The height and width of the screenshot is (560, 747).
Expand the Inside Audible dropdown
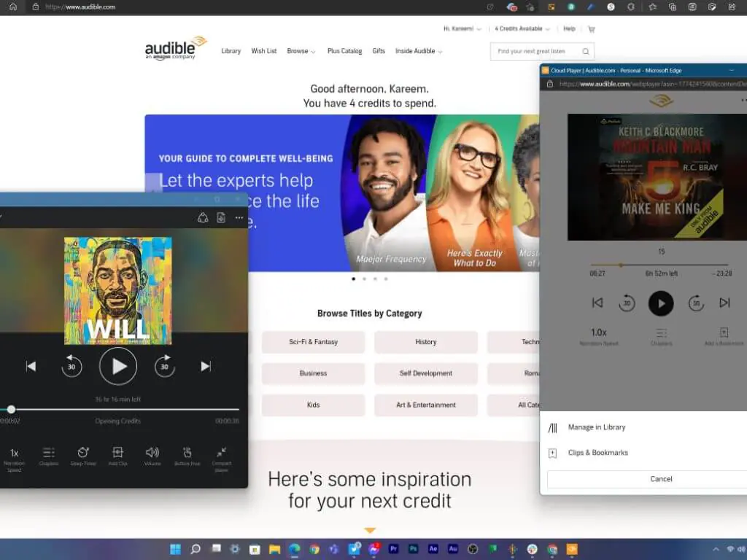click(x=419, y=51)
